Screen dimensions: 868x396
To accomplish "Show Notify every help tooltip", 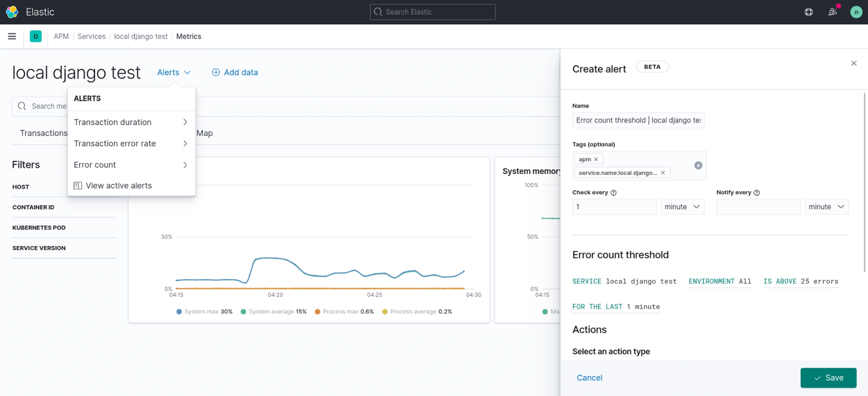I will click(756, 193).
